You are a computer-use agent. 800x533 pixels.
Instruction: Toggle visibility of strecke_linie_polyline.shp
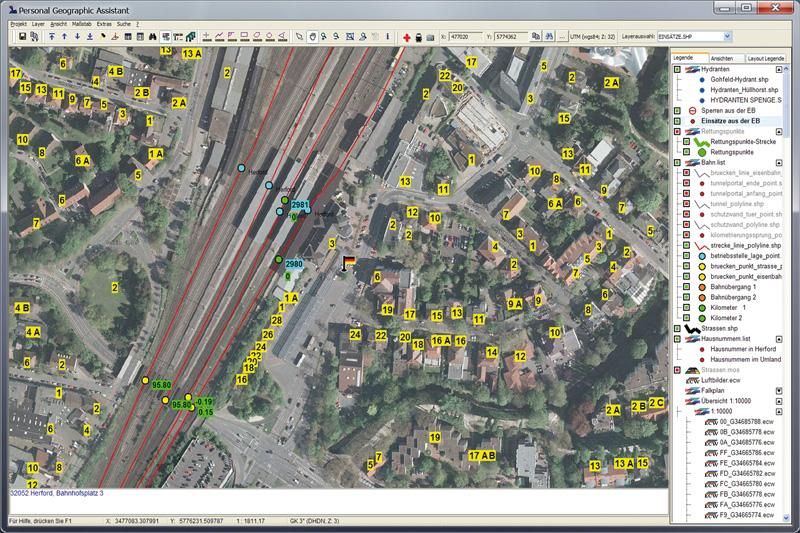[x=685, y=245]
